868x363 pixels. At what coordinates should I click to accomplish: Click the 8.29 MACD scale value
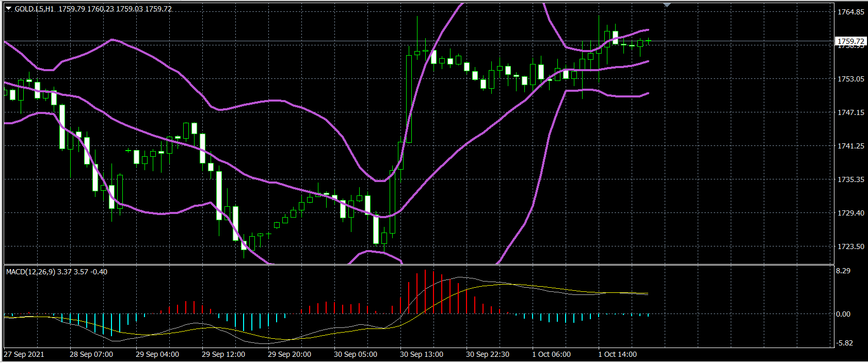click(843, 271)
